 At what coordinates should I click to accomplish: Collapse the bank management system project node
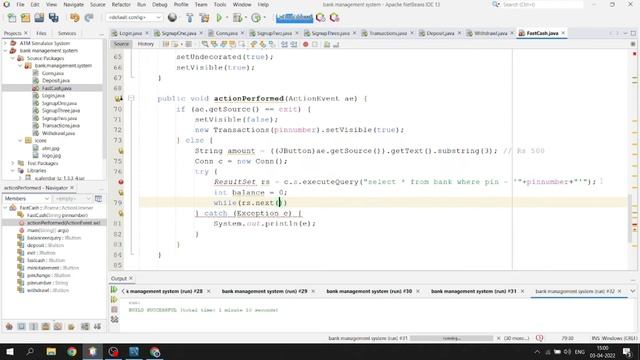click(x=5, y=51)
